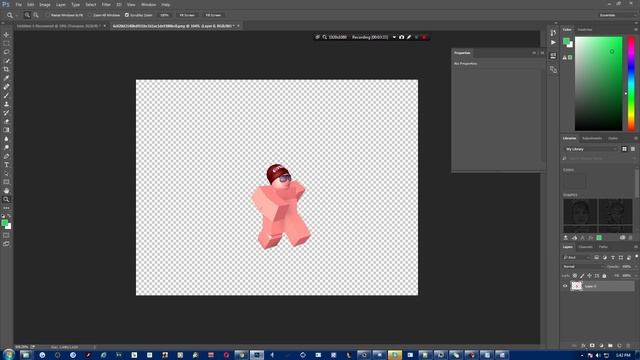Select the Clone Stamp tool

pyautogui.click(x=6, y=104)
